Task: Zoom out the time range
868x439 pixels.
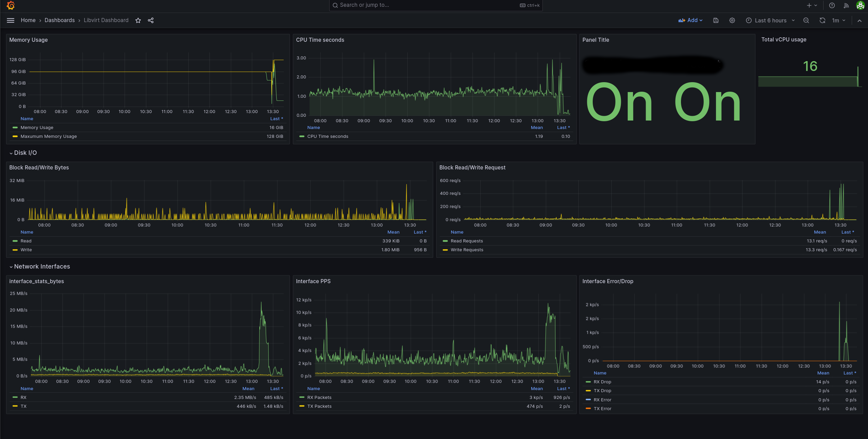Action: tap(806, 20)
